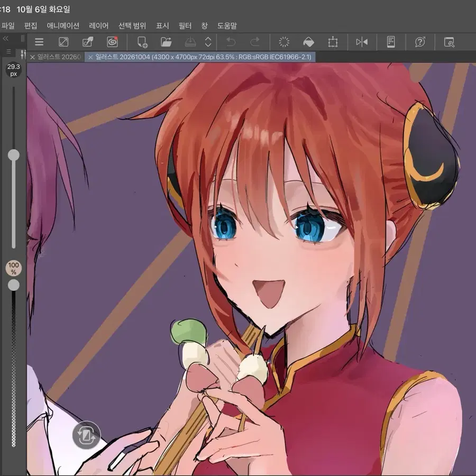
Task: Open the 편집 menu
Action: [x=31, y=25]
